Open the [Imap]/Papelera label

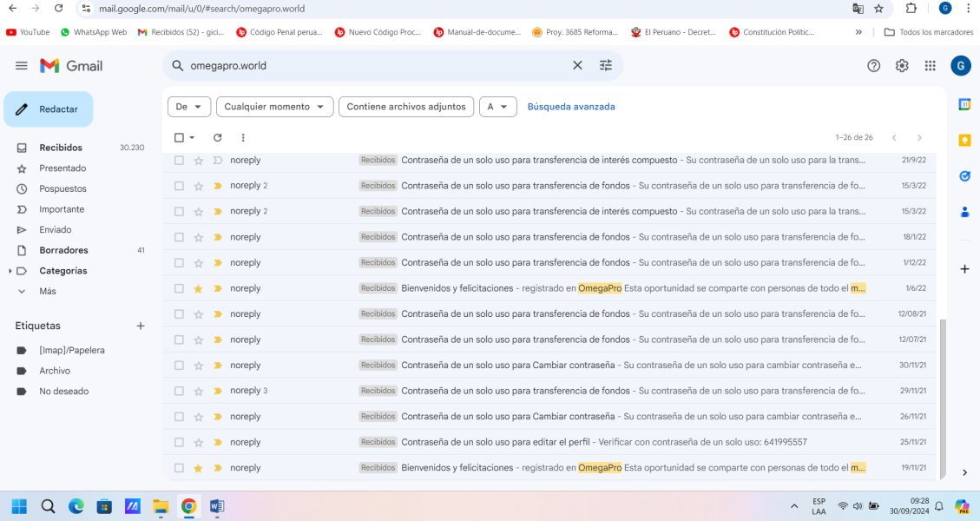point(72,350)
